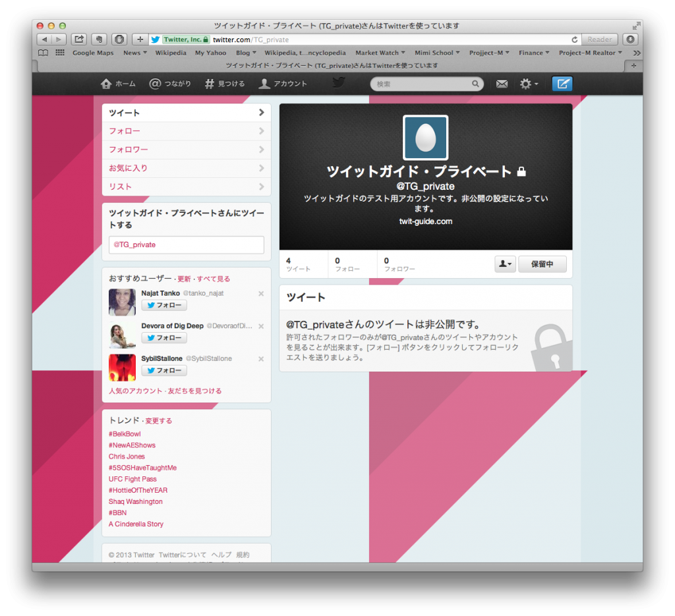Select ツイート in profile sidebar
This screenshot has width=675, height=616.
tap(187, 113)
